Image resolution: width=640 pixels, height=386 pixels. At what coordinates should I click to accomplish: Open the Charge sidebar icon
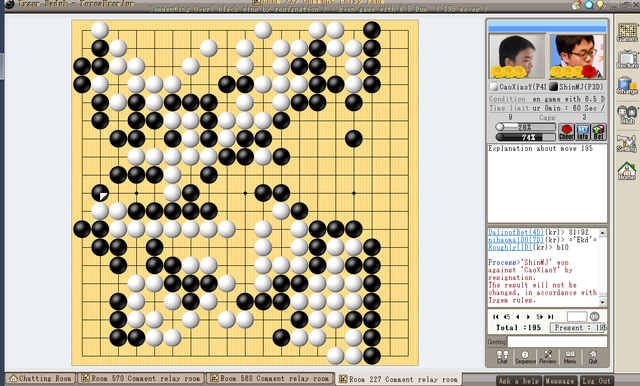627,86
